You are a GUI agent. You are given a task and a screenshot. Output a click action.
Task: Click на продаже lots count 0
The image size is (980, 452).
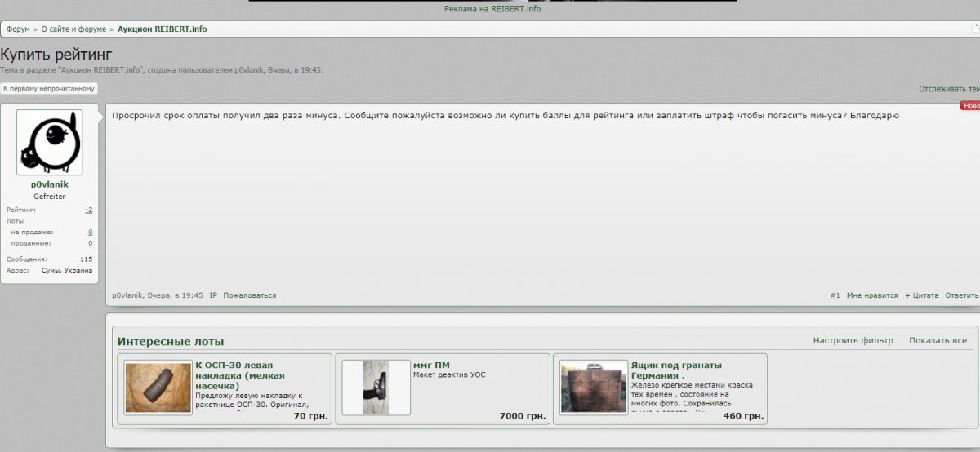[x=90, y=232]
